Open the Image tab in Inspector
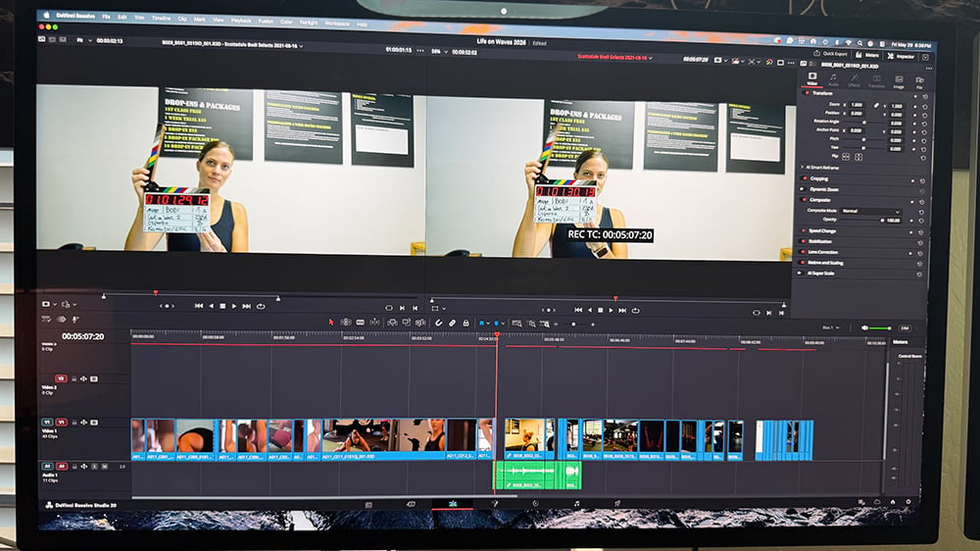Screen dimensions: 980x551 click(x=899, y=81)
